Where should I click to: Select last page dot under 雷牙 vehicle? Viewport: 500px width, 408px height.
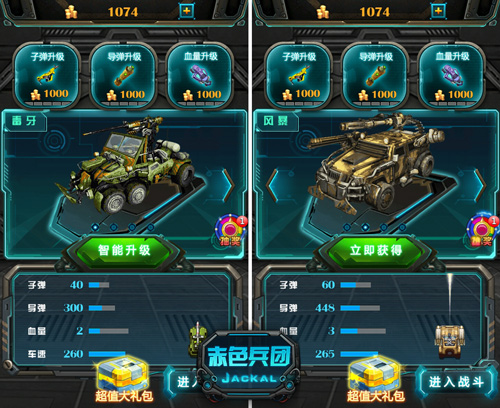click(x=151, y=227)
